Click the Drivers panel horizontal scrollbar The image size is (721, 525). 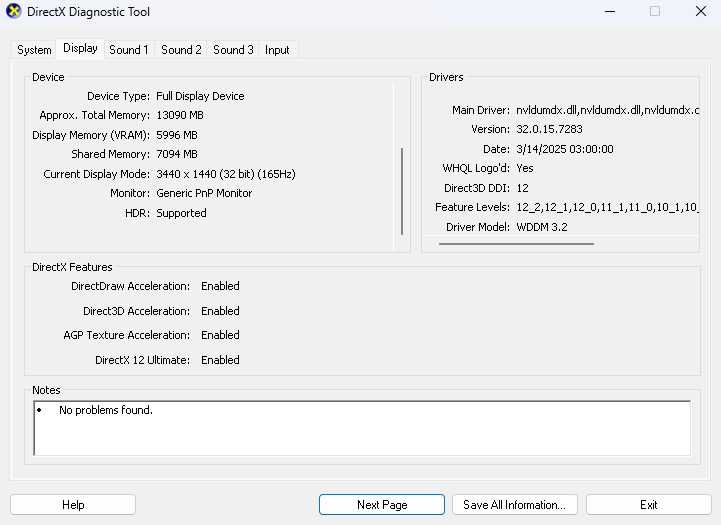click(516, 244)
